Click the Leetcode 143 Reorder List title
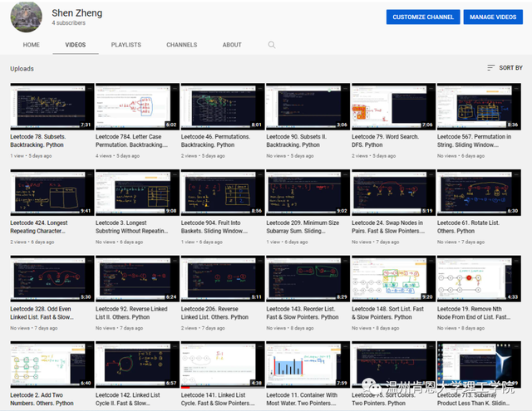This screenshot has height=411, width=532. [303, 313]
